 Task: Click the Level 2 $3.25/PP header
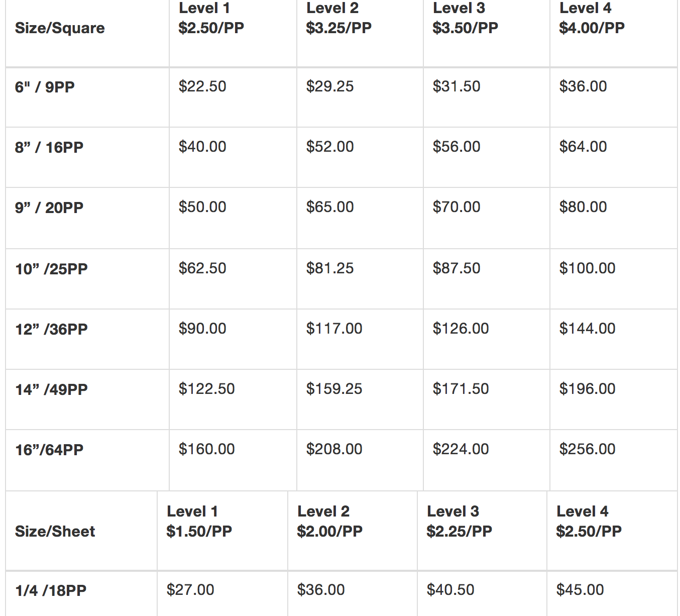[x=338, y=18]
